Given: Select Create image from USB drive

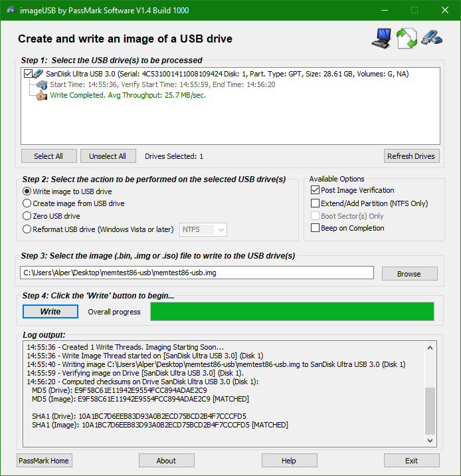Looking at the screenshot, I should pos(27,203).
